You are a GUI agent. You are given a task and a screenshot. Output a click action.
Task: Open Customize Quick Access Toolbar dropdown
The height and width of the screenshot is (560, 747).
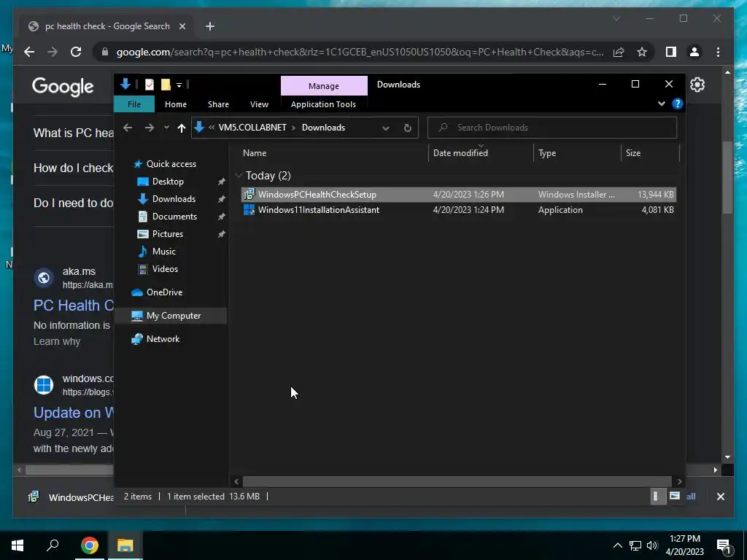tap(179, 85)
